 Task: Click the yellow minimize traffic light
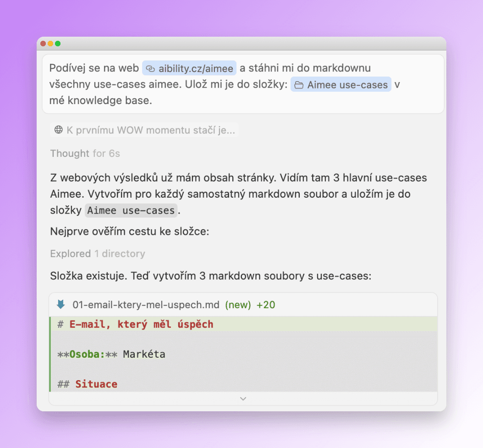click(x=50, y=43)
